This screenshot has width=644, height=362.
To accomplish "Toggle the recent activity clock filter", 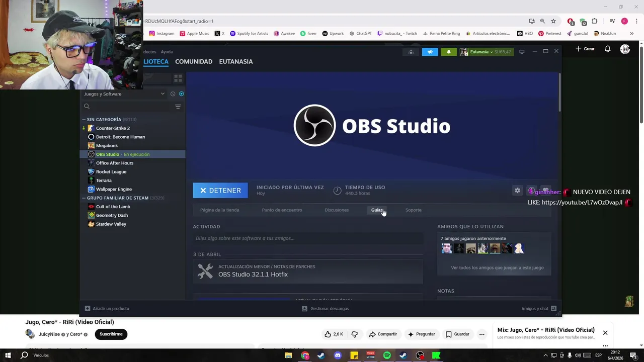I will (173, 94).
